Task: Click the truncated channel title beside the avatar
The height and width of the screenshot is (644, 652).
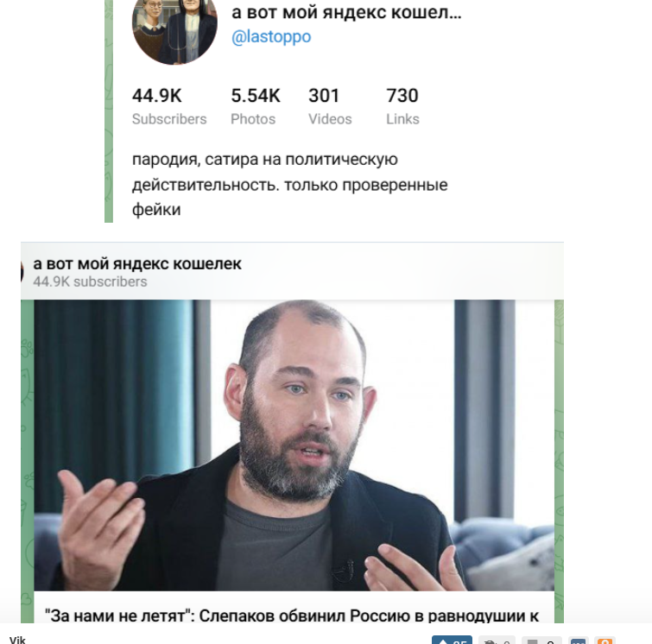Action: click(x=346, y=12)
